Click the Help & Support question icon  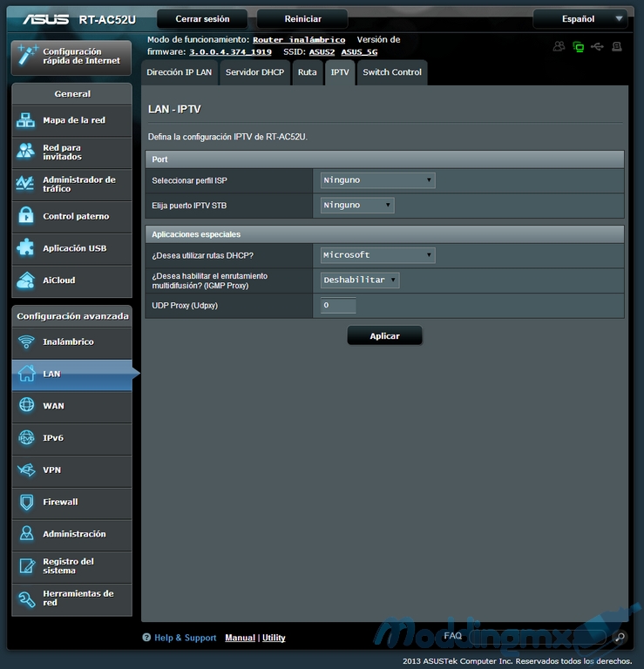pyautogui.click(x=146, y=638)
